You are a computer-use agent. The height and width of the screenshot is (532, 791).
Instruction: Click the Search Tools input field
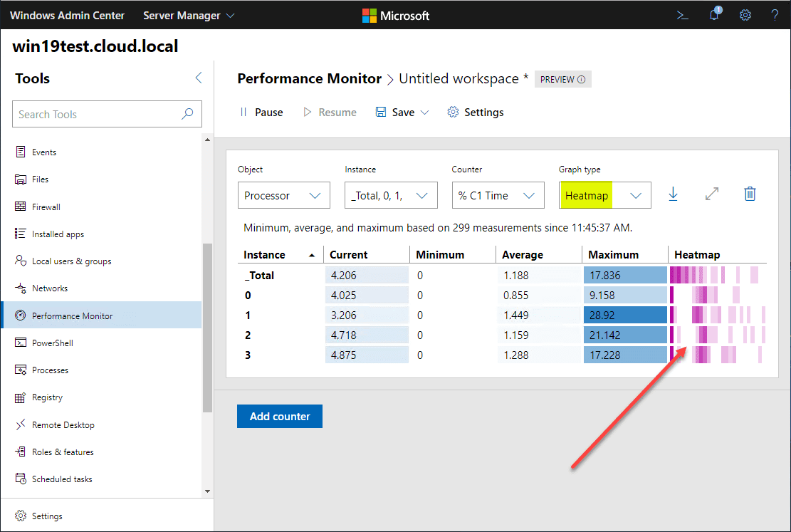pos(96,114)
